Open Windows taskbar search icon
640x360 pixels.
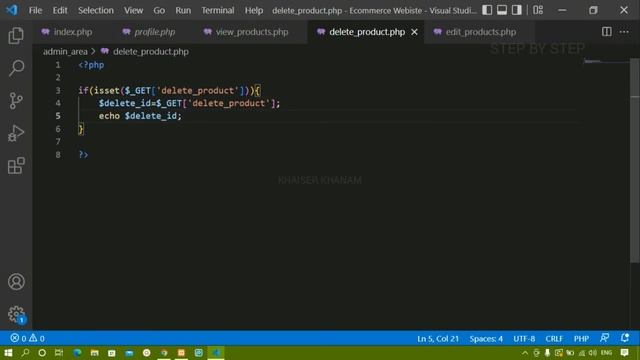(25, 353)
